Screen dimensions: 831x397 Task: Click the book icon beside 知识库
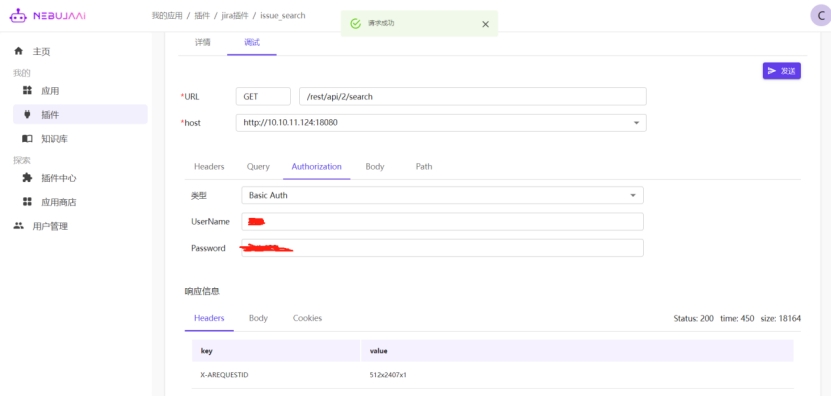click(x=27, y=139)
